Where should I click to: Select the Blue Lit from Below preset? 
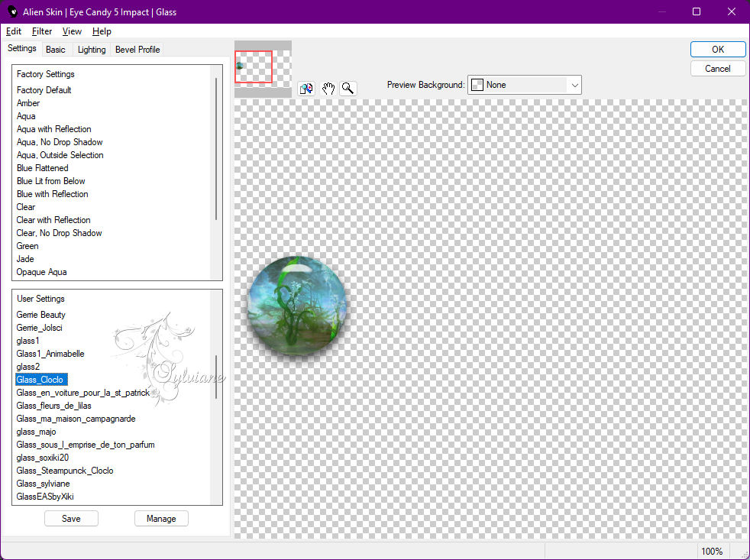click(x=50, y=181)
